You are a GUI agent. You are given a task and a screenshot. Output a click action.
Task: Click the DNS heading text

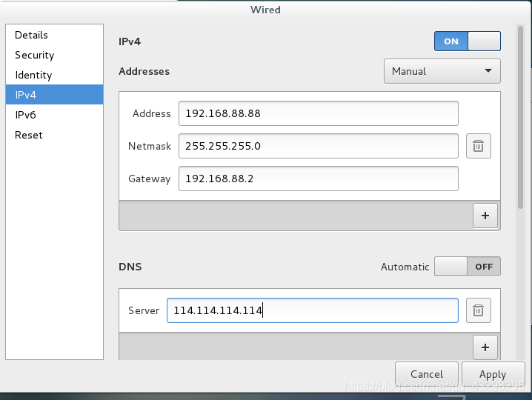(x=130, y=267)
